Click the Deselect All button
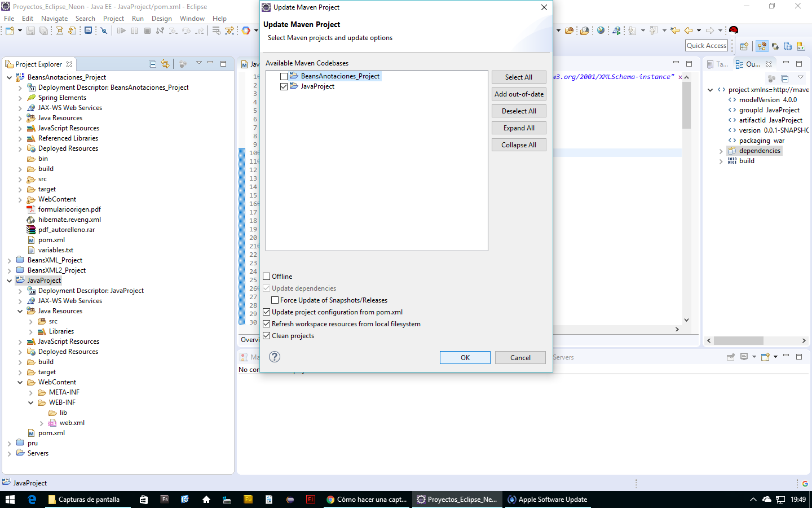The height and width of the screenshot is (508, 812). [519, 111]
